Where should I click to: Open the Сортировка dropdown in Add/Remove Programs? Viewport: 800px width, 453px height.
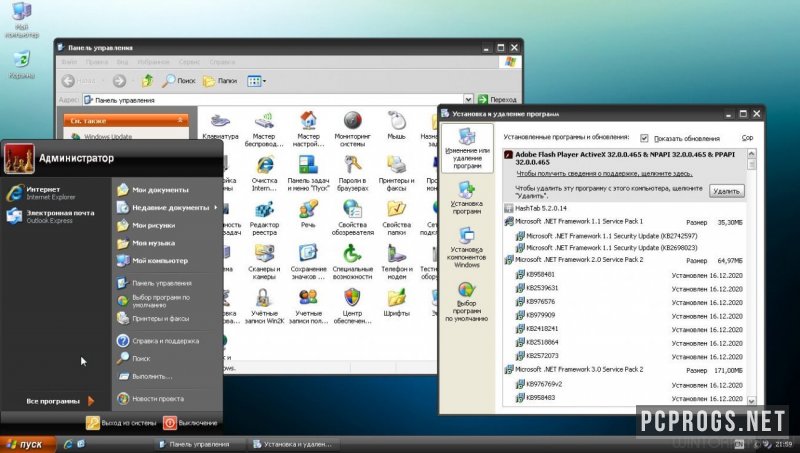pyautogui.click(x=747, y=138)
